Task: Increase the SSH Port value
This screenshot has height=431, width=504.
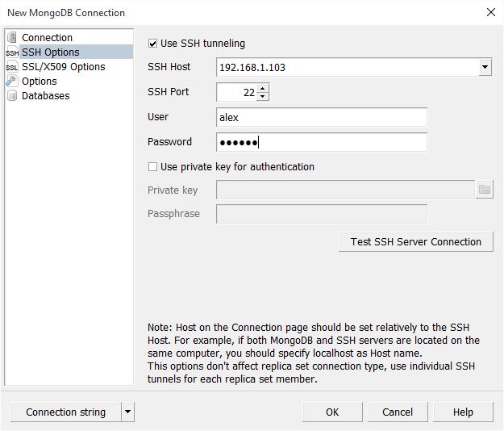Action: 263,88
